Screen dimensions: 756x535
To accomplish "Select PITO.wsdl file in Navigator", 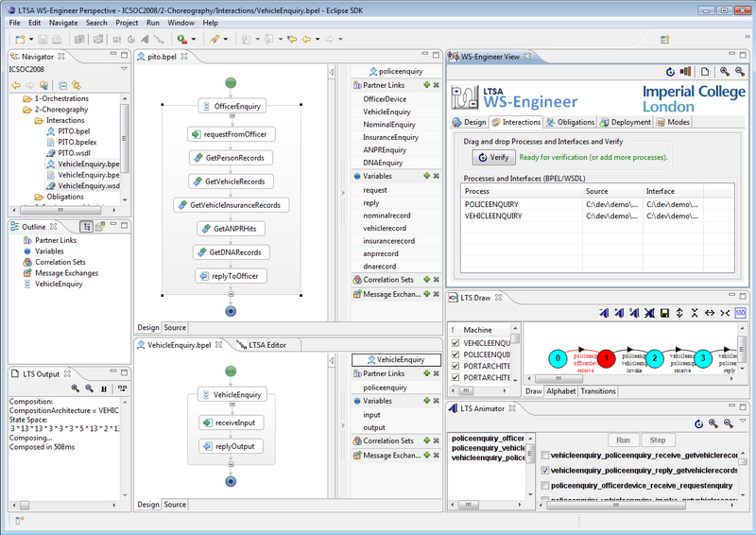I will click(74, 153).
